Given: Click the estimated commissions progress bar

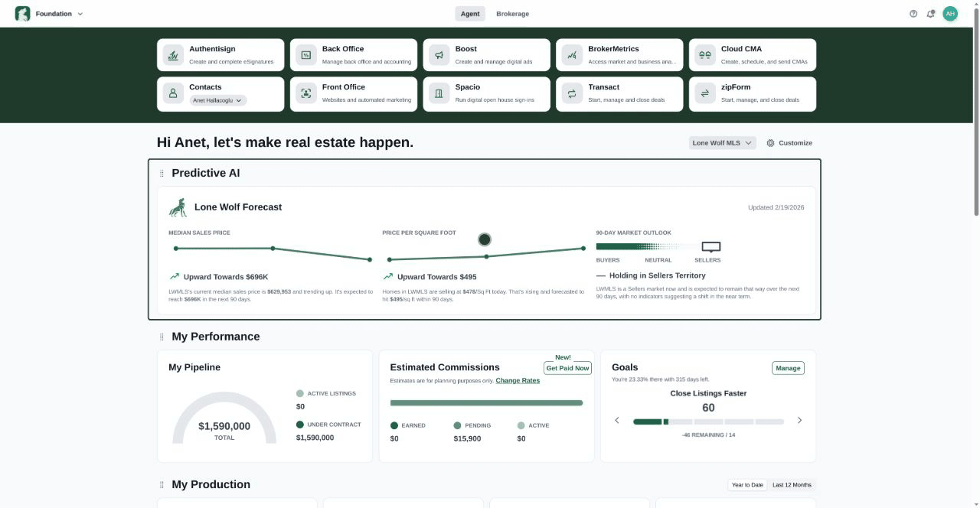Looking at the screenshot, I should (486, 402).
